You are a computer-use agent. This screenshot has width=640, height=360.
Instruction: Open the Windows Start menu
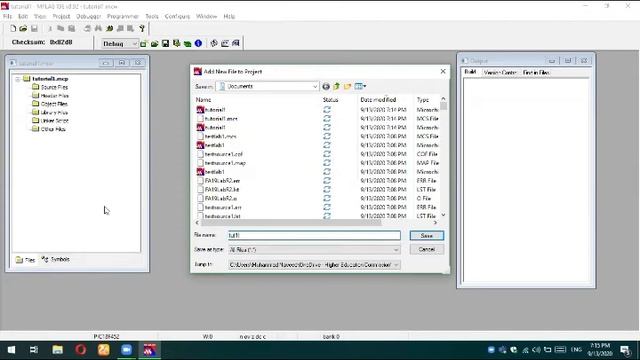pyautogui.click(x=11, y=350)
